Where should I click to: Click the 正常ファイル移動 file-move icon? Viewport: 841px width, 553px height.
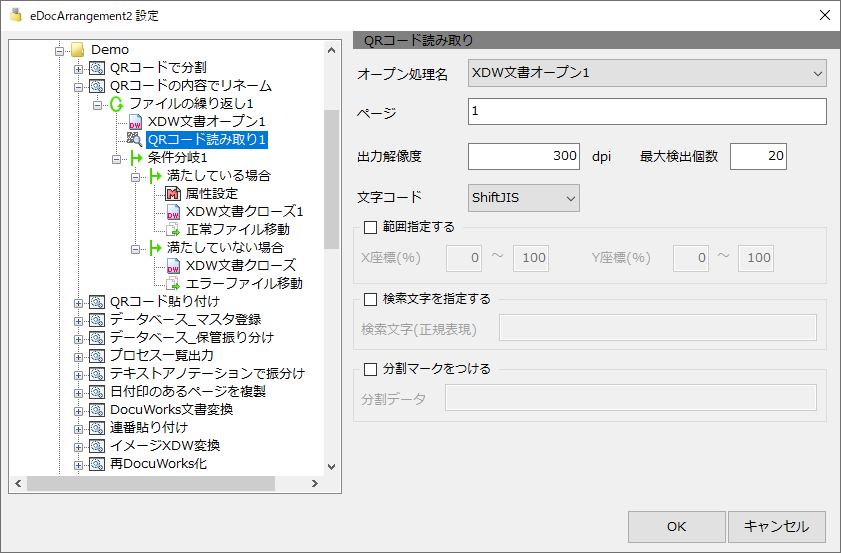point(173,230)
